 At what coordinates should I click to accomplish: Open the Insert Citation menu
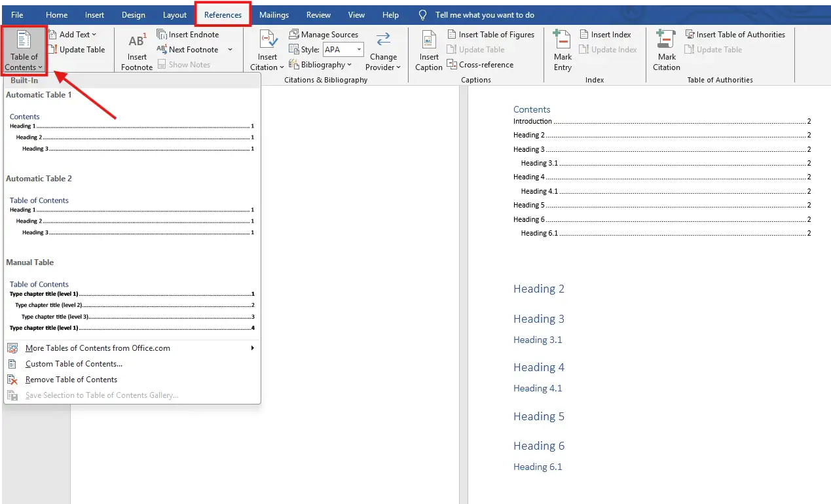[267, 51]
